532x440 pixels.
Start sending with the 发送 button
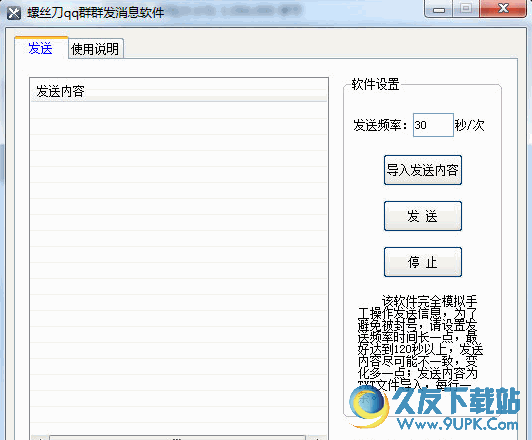423,216
